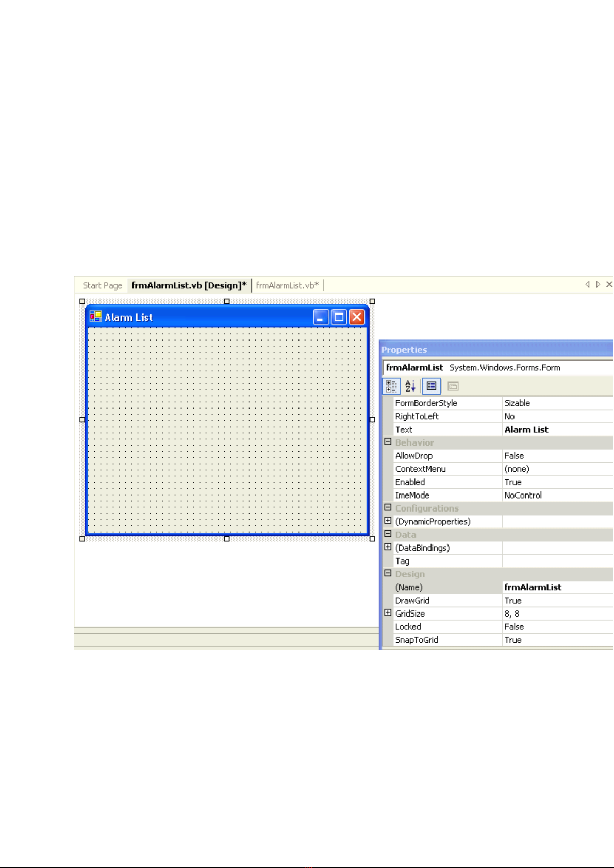
Task: Click the Text property value Alarm List
Action: pyautogui.click(x=526, y=430)
